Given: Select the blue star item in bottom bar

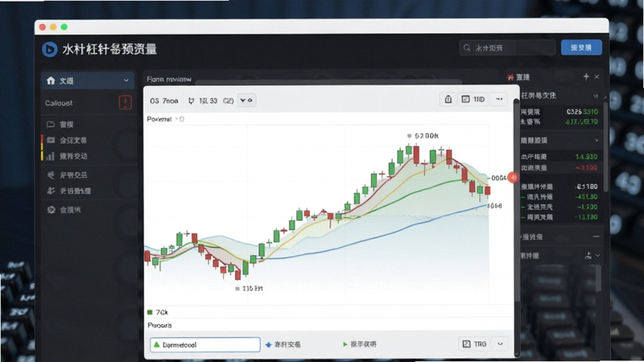Looking at the screenshot, I should tap(283, 344).
